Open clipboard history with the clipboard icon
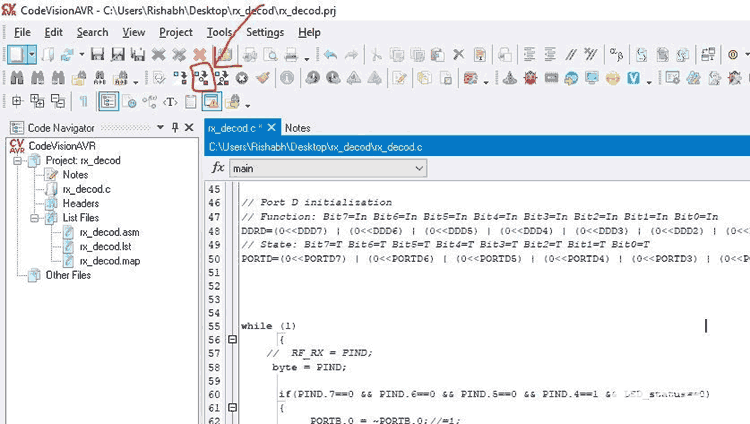The height and width of the screenshot is (424, 750). (190, 101)
